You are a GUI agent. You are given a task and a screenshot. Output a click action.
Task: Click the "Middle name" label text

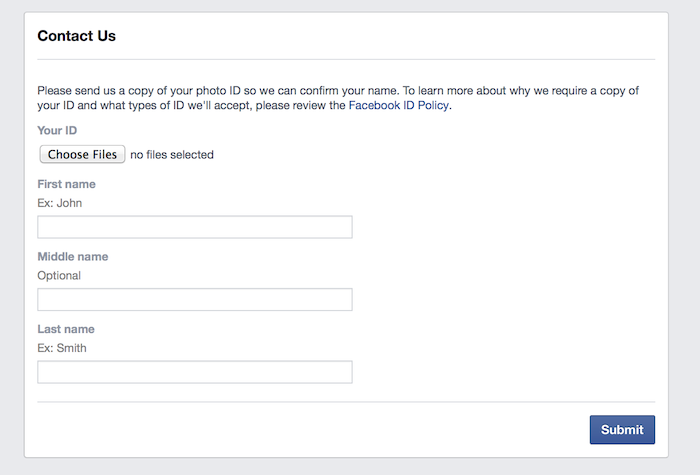[x=72, y=257]
